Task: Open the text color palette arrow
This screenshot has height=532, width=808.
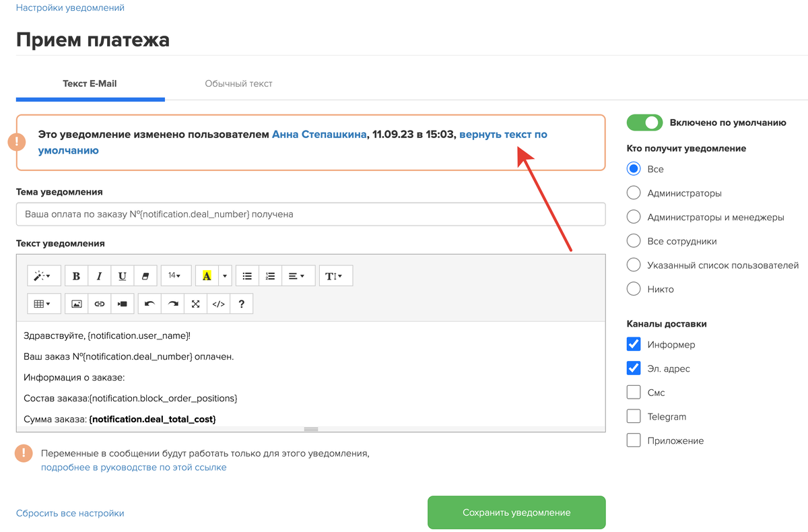Action: (225, 275)
